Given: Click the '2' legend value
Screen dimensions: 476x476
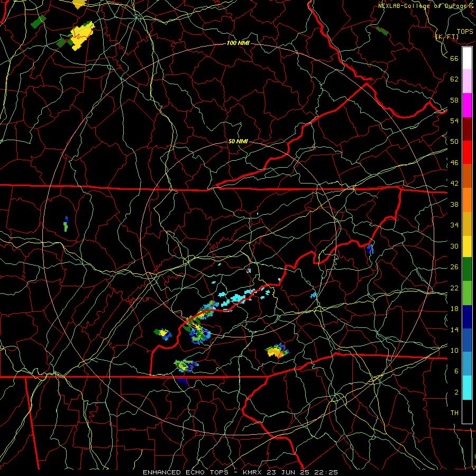Looking at the screenshot, I should tap(456, 392).
